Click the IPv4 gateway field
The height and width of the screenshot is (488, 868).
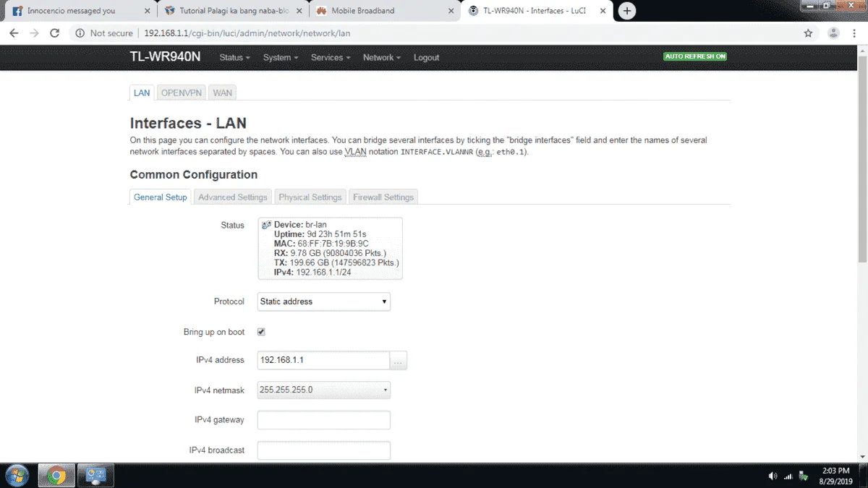(324, 420)
